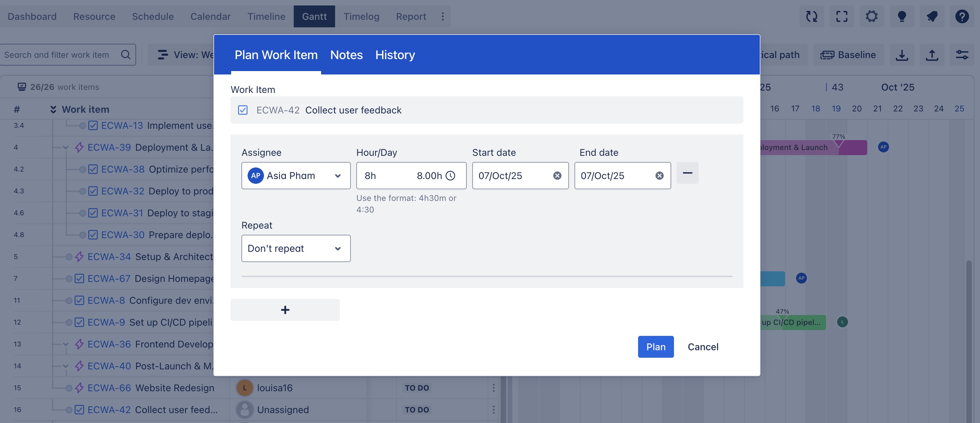This screenshot has width=980, height=423.
Task: Open the Asia Pham assignee dropdown
Action: [295, 176]
